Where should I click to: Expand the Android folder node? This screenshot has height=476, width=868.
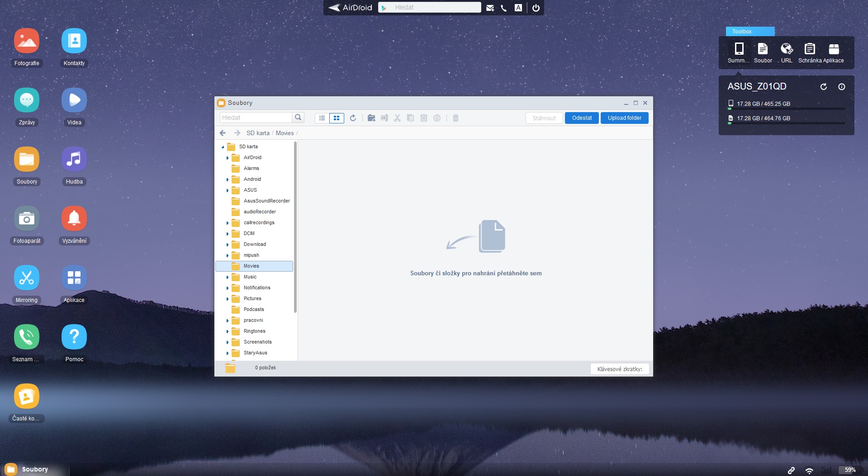tap(228, 179)
